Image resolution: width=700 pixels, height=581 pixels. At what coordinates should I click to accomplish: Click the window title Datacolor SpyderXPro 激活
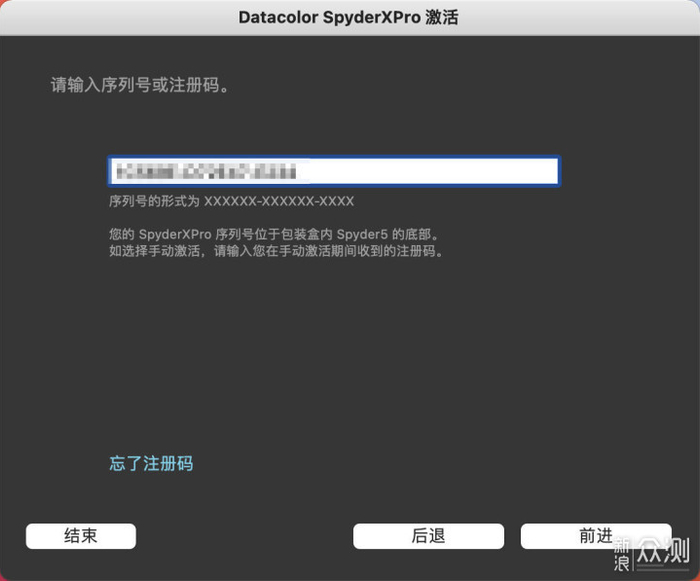pyautogui.click(x=348, y=17)
